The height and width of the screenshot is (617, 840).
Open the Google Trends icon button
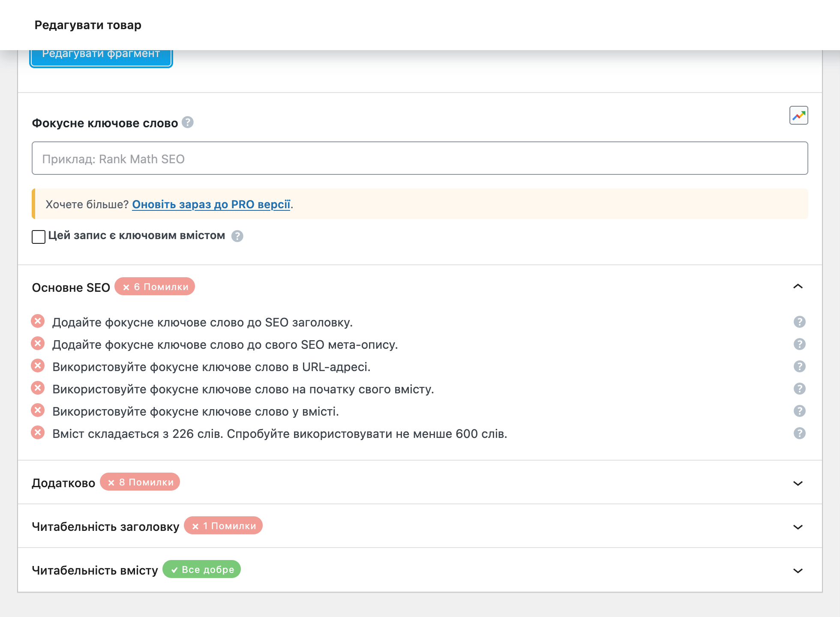click(798, 115)
